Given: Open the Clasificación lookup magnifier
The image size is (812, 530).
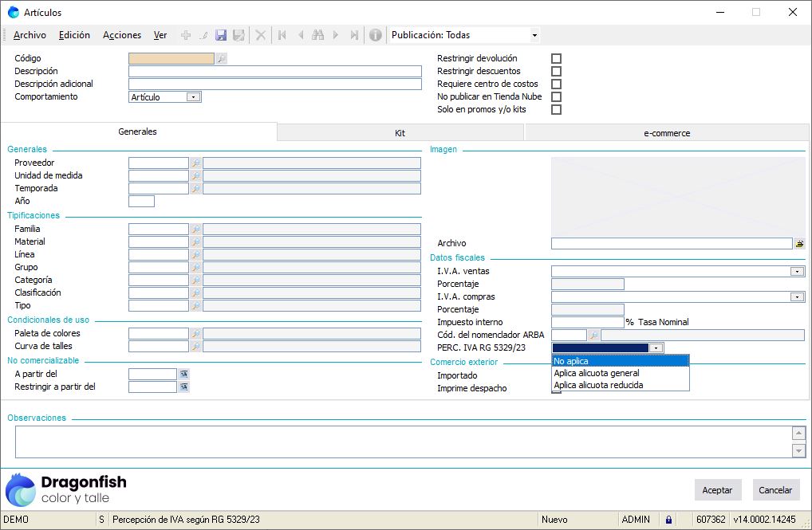Looking at the screenshot, I should pos(195,293).
